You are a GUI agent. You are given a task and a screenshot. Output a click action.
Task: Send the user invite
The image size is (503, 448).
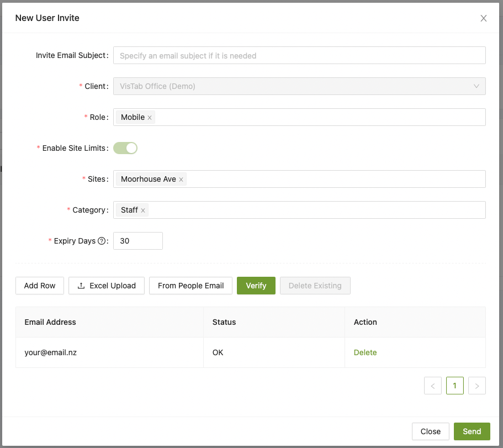point(472,431)
